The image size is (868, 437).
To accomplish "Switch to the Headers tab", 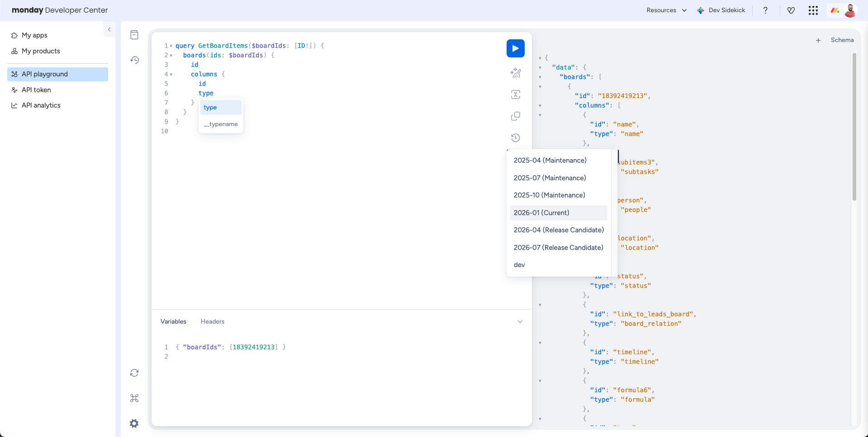I will (212, 321).
